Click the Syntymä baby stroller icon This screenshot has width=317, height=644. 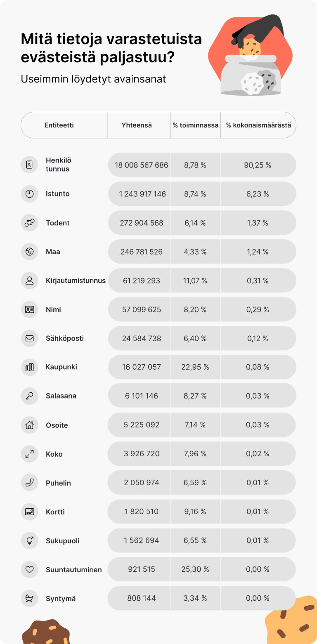29,598
